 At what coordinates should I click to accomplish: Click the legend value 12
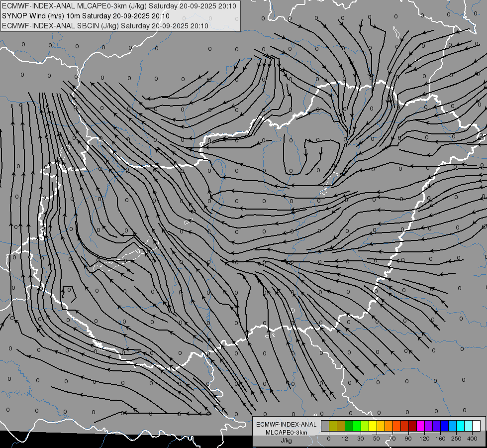(x=345, y=439)
